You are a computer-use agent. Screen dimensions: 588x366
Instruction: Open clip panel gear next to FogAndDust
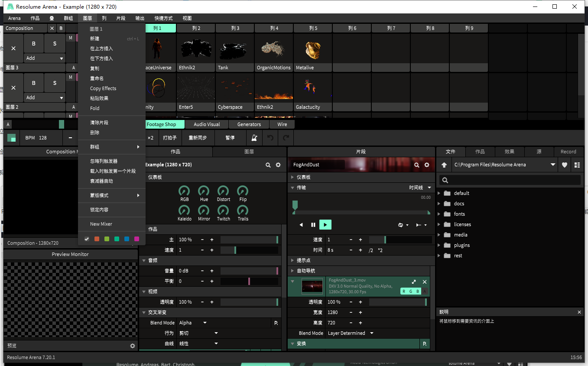click(427, 165)
